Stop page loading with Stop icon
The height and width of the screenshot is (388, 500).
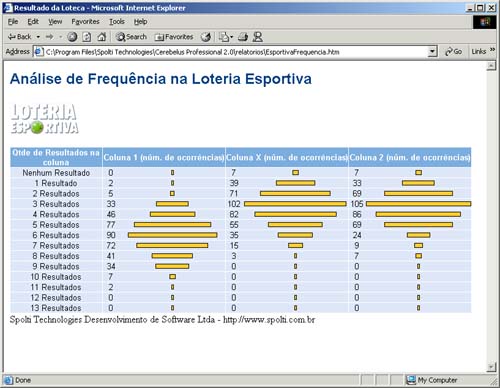pos(72,37)
